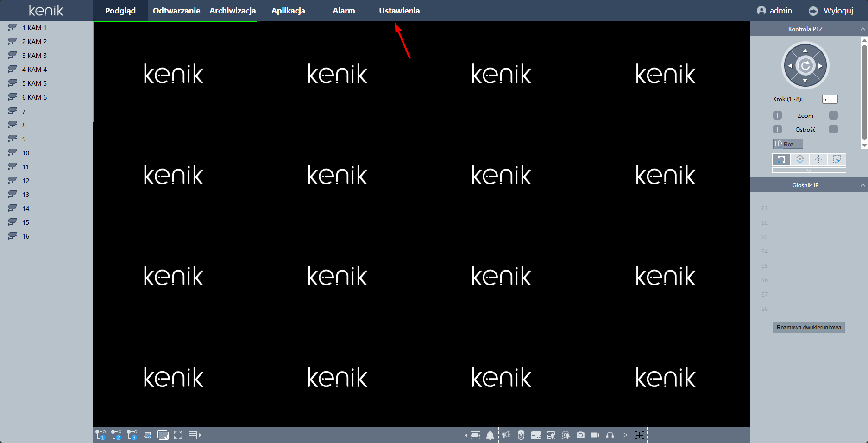Click the headphones audio icon
The width and height of the screenshot is (868, 443).
(x=610, y=435)
